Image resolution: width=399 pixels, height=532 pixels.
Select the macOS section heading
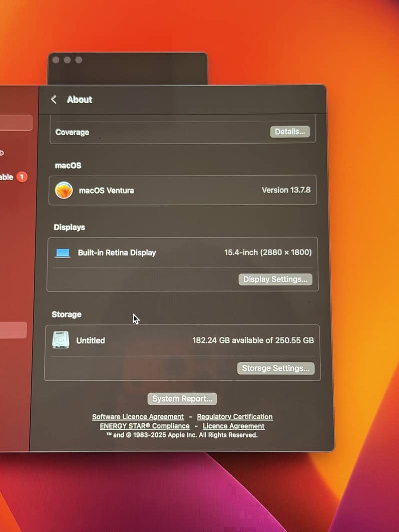click(x=68, y=165)
